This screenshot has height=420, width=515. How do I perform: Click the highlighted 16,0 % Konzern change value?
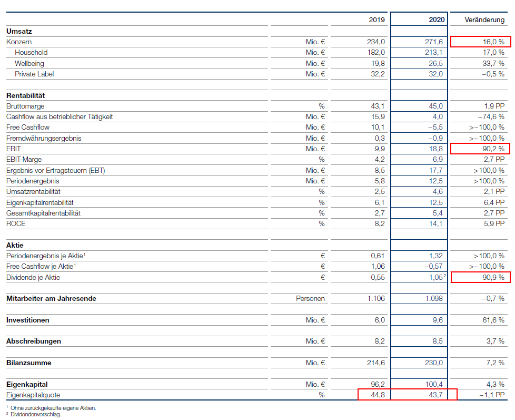(494, 41)
